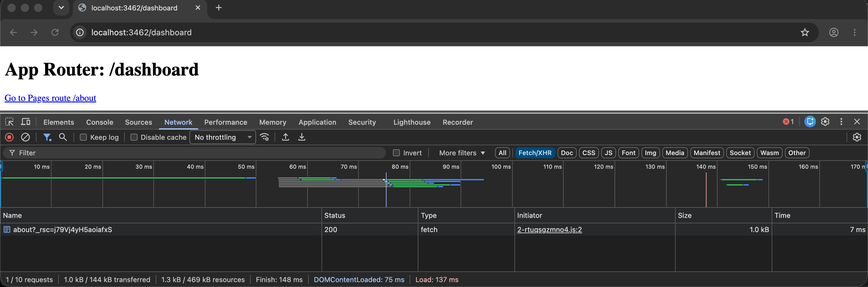
Task: Toggle the All request type filter
Action: click(502, 152)
